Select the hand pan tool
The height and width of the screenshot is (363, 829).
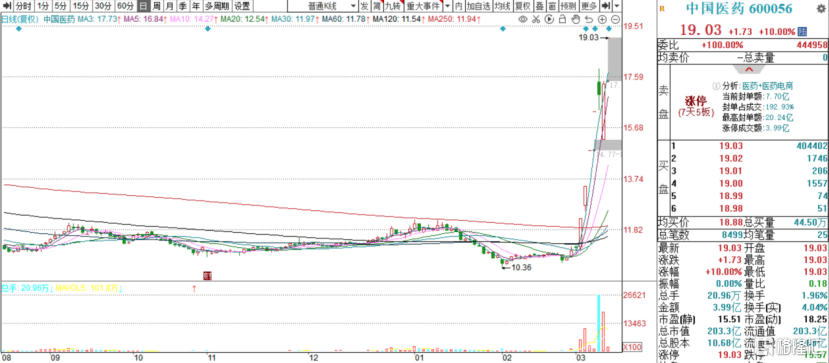click(576, 19)
